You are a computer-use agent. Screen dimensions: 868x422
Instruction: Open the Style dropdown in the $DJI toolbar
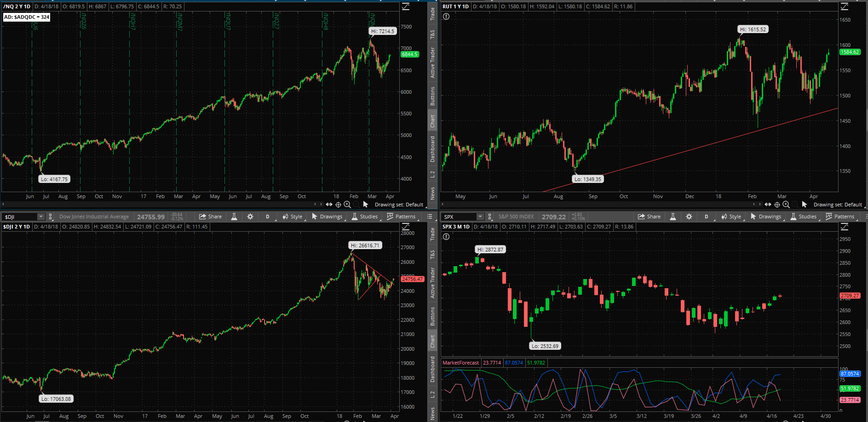coord(293,217)
